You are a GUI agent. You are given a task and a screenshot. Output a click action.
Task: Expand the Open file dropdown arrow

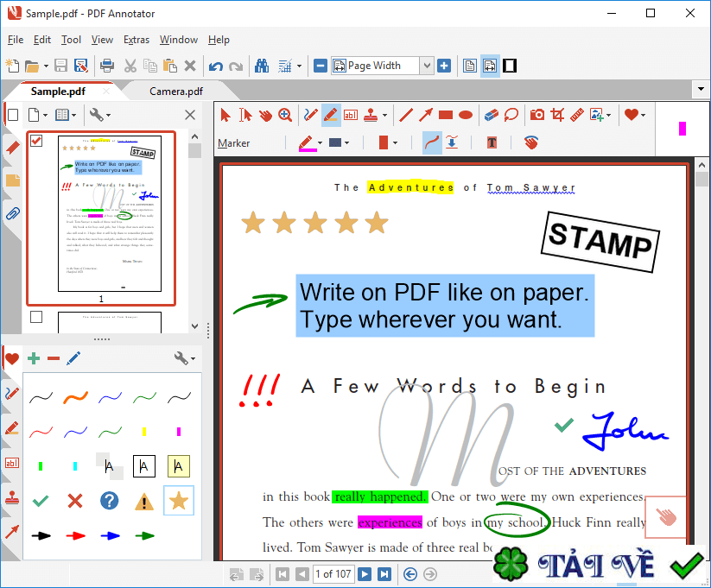coord(46,66)
